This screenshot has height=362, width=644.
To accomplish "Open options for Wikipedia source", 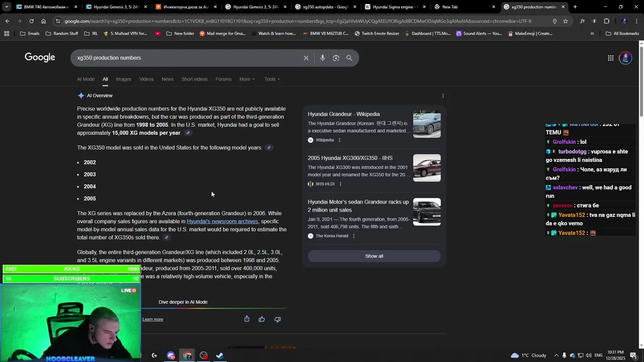I will coord(339,140).
